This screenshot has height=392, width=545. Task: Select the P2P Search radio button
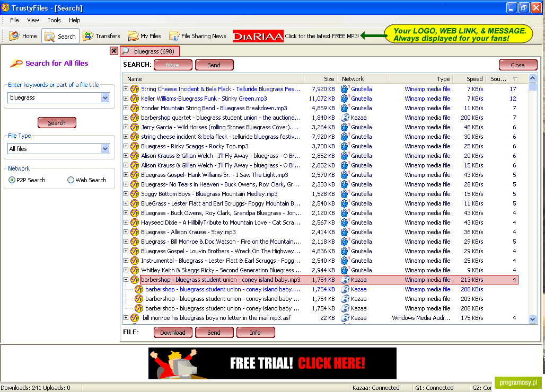(x=12, y=180)
